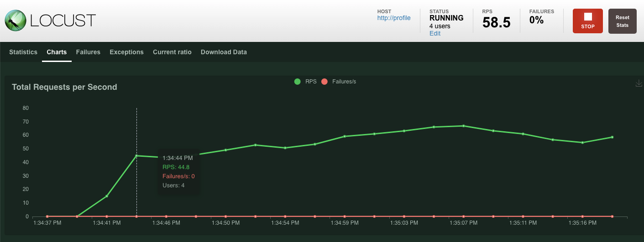Select the Charts tab

57,52
